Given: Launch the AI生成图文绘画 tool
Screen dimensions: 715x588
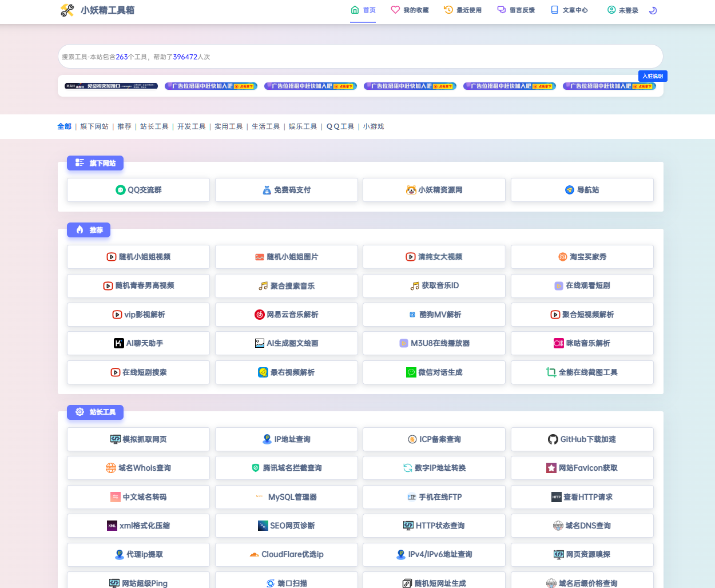Looking at the screenshot, I should [x=286, y=343].
